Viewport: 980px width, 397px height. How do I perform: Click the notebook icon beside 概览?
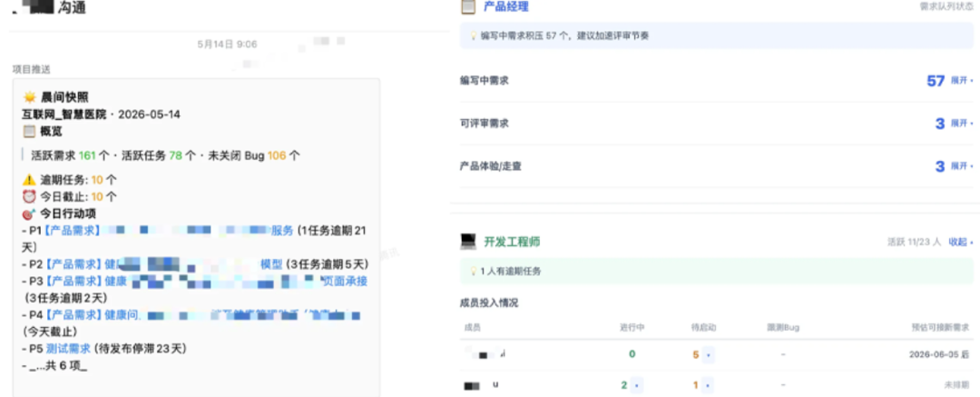(x=29, y=132)
